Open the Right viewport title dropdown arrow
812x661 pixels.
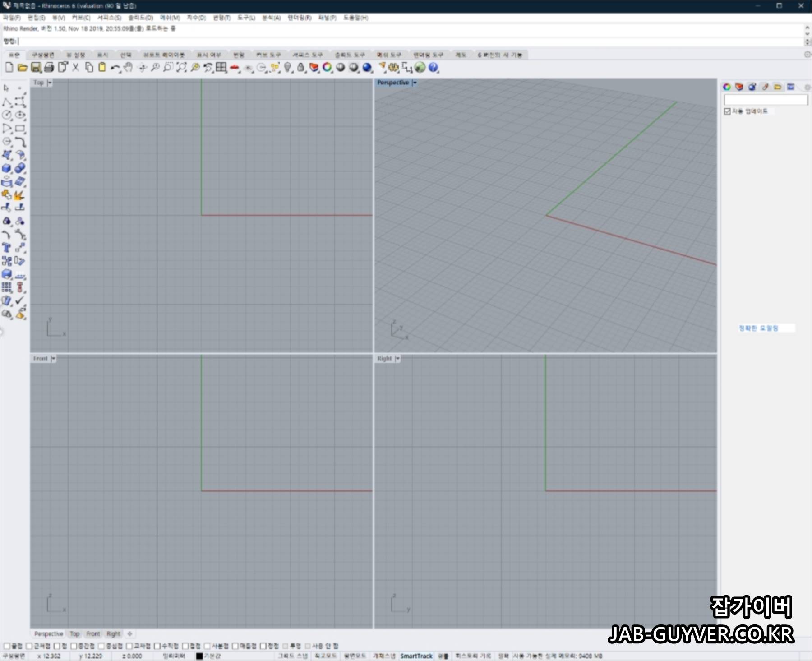[397, 359]
